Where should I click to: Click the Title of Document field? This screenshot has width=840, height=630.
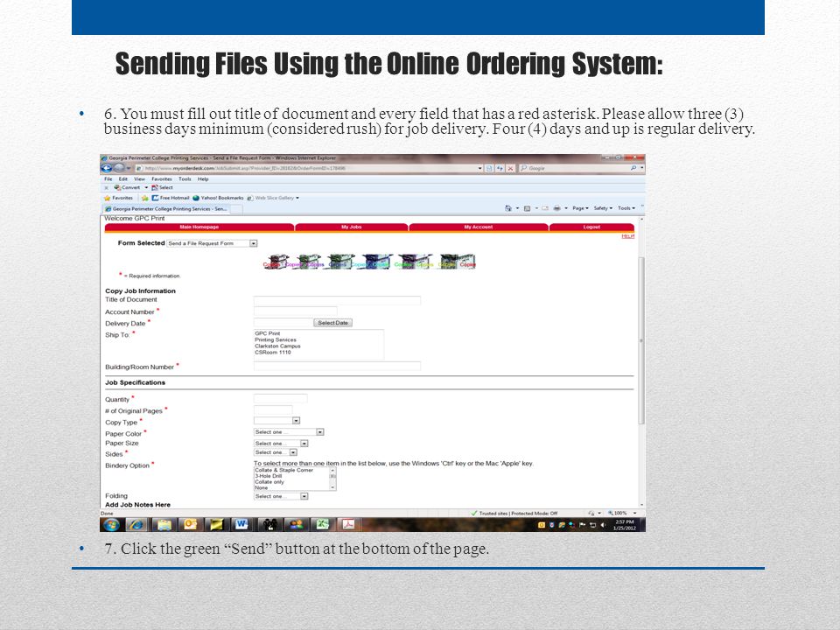pos(337,300)
